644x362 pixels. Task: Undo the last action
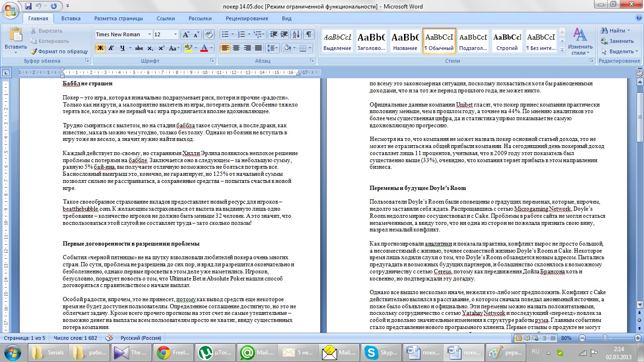point(39,6)
